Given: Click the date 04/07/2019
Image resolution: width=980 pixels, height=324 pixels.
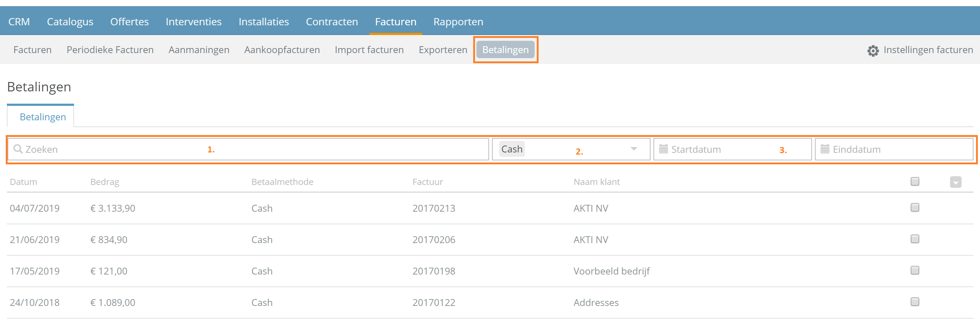Looking at the screenshot, I should click(x=35, y=208).
